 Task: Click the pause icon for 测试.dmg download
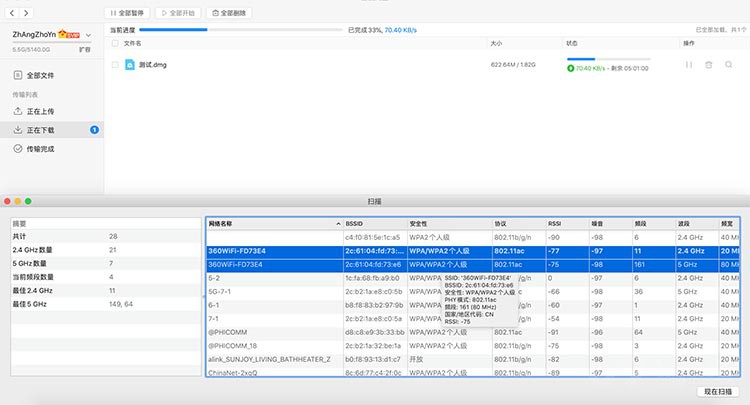coord(688,65)
